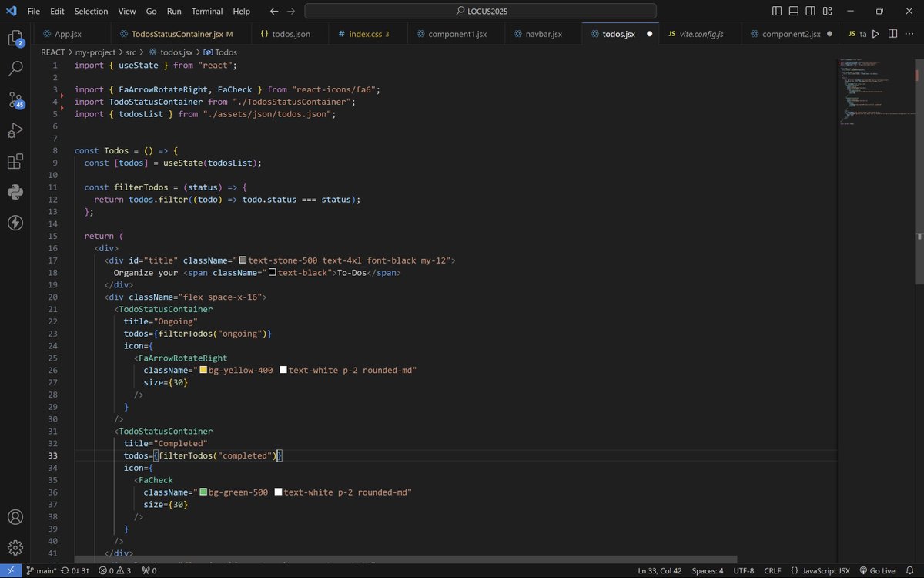The height and width of the screenshot is (578, 924).
Task: Open the Go menu
Action: point(152,12)
